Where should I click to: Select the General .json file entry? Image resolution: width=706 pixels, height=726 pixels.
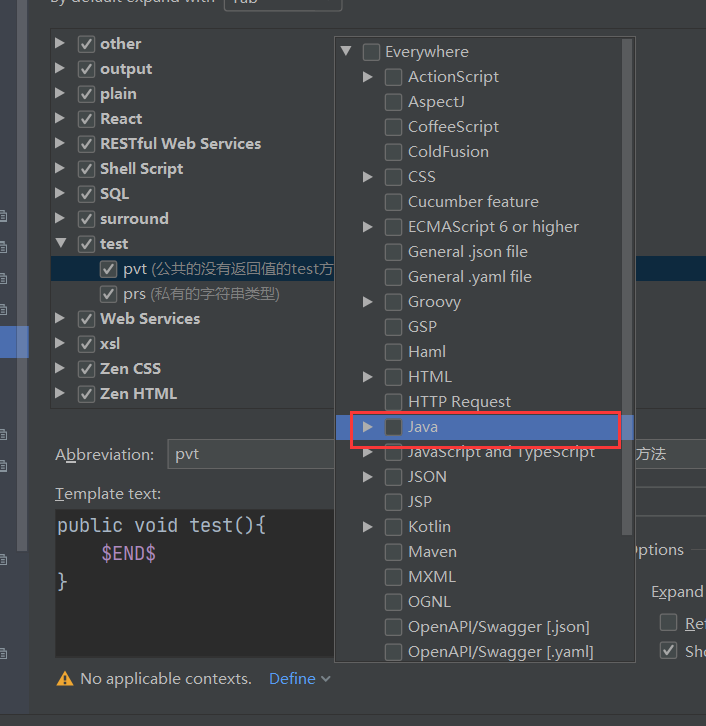tap(468, 252)
